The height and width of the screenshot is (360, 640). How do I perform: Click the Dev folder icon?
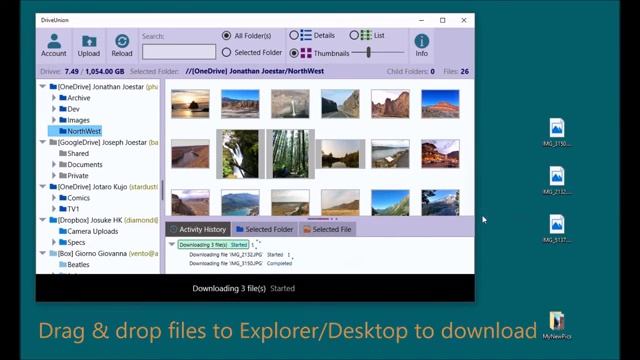pos(63,109)
